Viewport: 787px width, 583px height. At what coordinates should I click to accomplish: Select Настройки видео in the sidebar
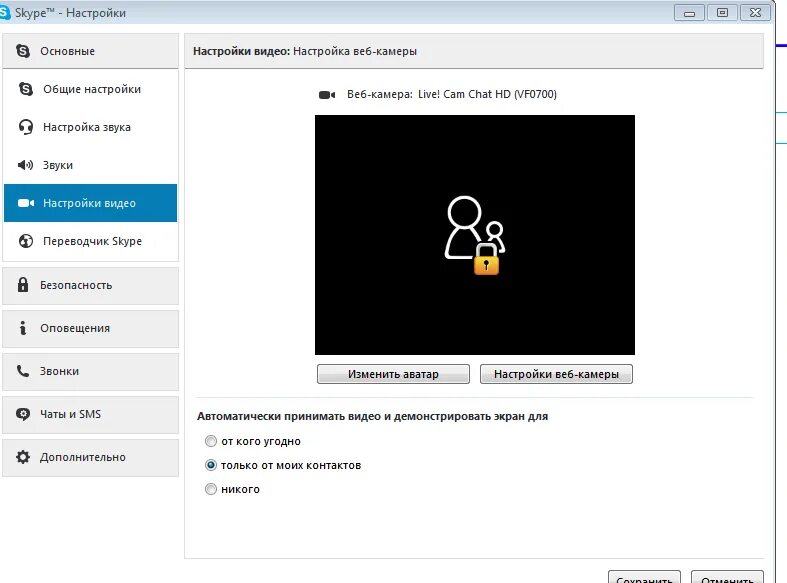coord(90,203)
